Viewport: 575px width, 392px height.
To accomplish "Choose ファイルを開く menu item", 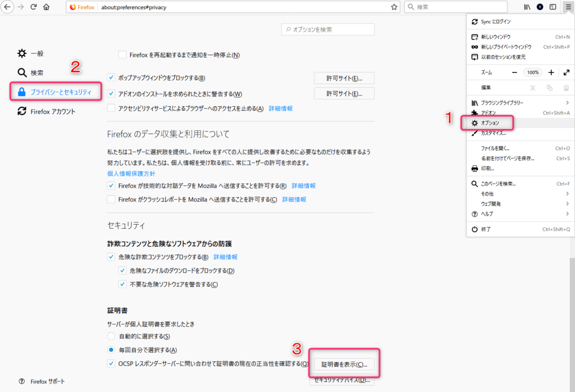I will pos(521,148).
